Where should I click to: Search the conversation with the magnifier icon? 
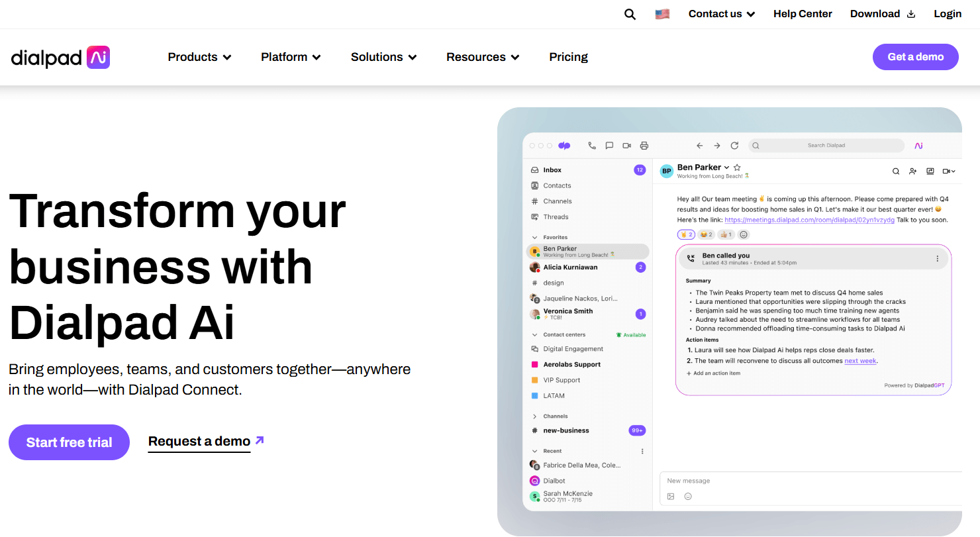point(896,171)
